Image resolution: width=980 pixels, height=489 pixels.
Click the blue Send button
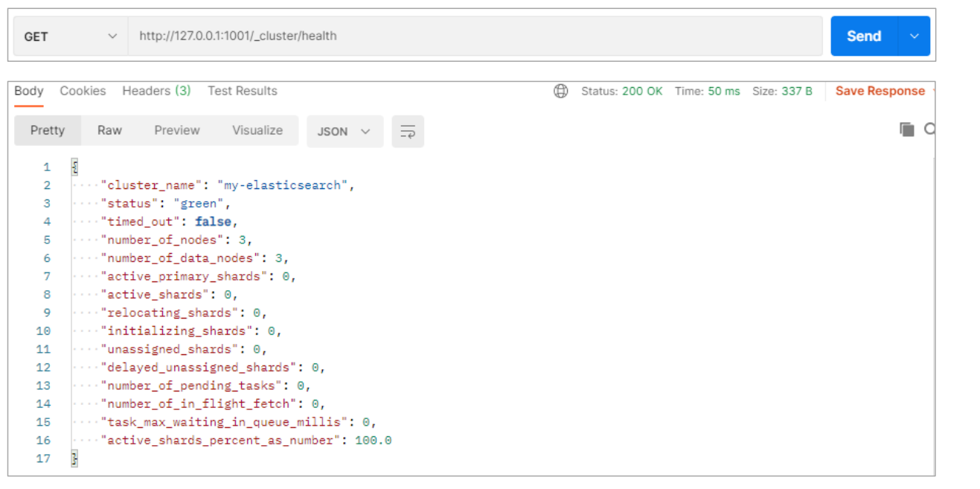pyautogui.click(x=863, y=36)
